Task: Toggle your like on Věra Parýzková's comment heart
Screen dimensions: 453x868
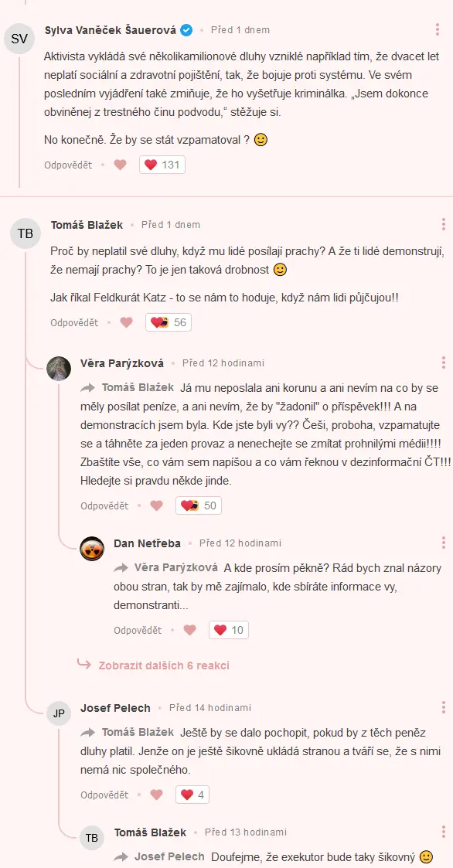Action: coord(156,504)
